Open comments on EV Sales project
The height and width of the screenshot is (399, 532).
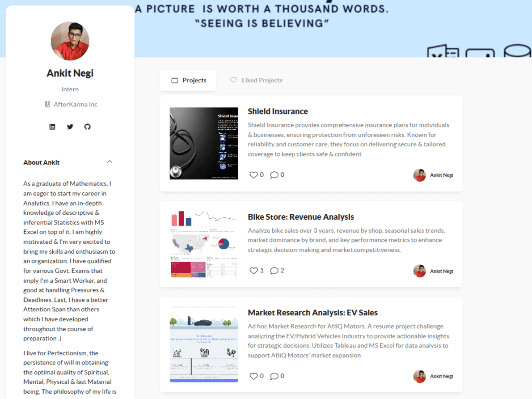click(274, 376)
